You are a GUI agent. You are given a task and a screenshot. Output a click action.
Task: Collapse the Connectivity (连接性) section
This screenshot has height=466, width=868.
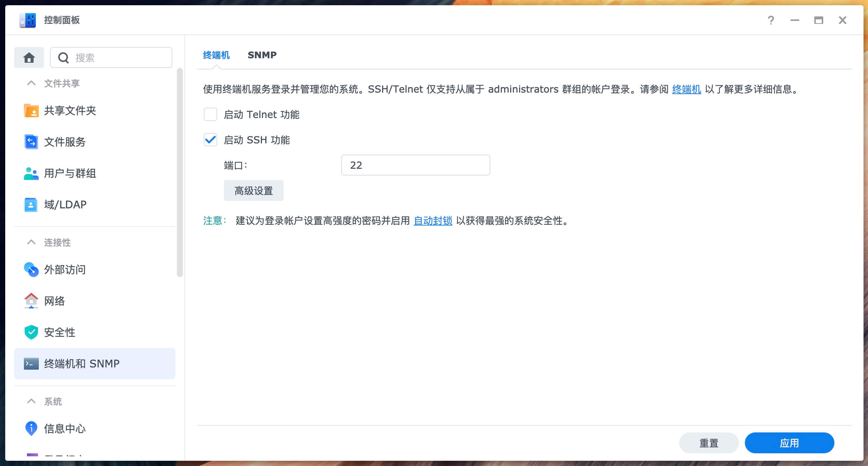pos(31,242)
